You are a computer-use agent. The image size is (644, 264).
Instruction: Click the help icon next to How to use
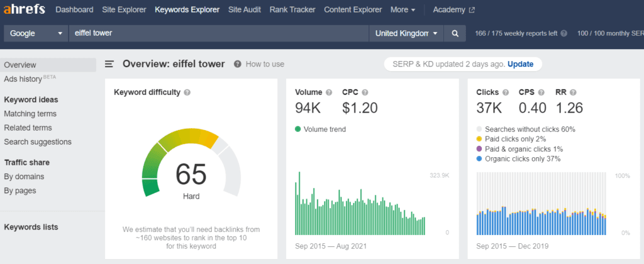tap(237, 64)
